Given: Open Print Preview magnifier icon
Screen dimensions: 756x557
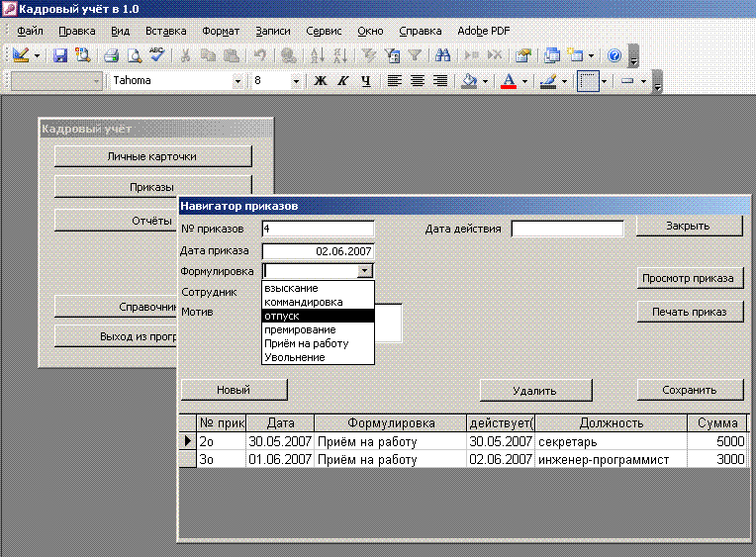Looking at the screenshot, I should pos(134,55).
